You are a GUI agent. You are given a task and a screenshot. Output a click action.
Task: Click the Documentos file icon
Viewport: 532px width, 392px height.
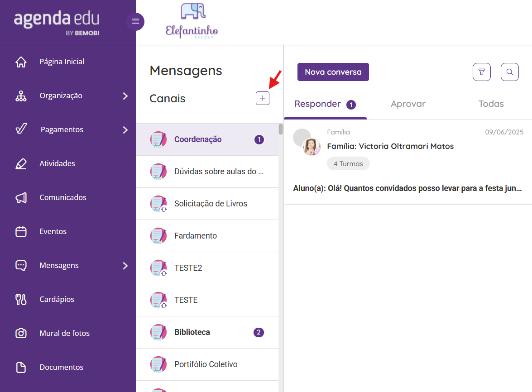21,367
